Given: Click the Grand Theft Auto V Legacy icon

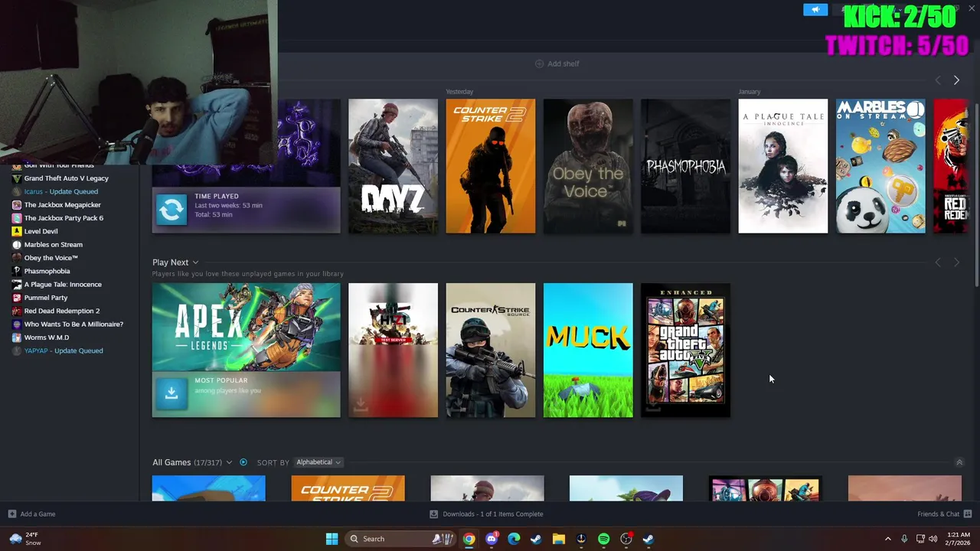Looking at the screenshot, I should pos(17,178).
